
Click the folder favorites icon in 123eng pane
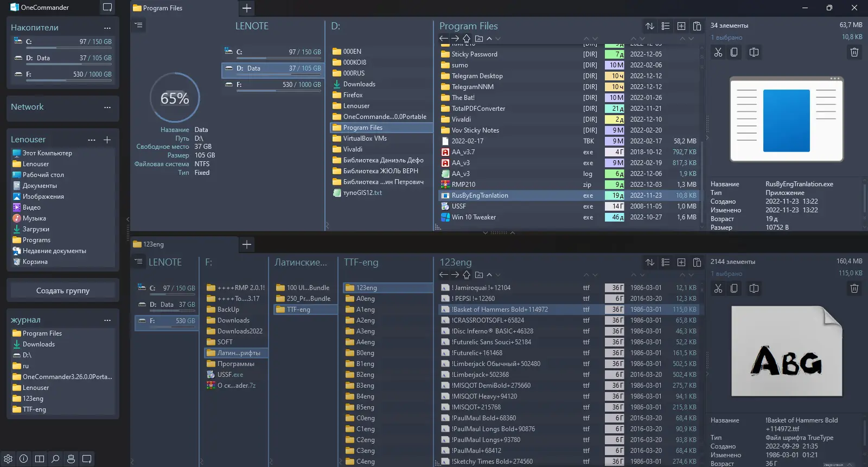[478, 275]
